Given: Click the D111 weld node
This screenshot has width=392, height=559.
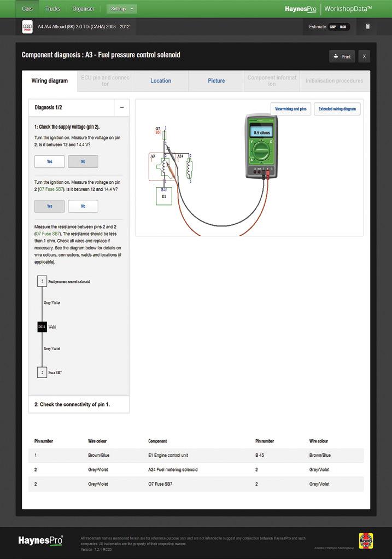Looking at the screenshot, I should [42, 327].
